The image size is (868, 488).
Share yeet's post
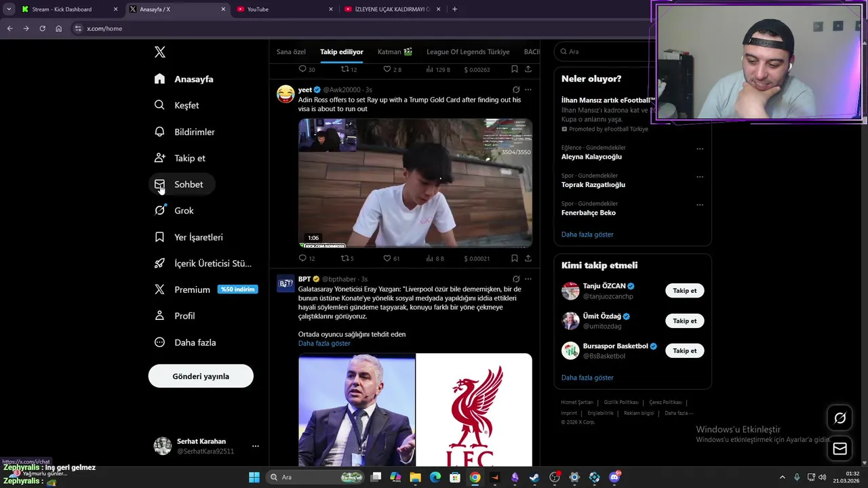point(528,258)
